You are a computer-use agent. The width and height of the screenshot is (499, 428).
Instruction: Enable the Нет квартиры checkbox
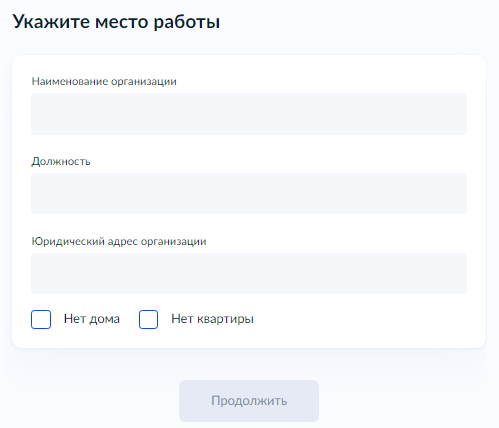tap(148, 319)
